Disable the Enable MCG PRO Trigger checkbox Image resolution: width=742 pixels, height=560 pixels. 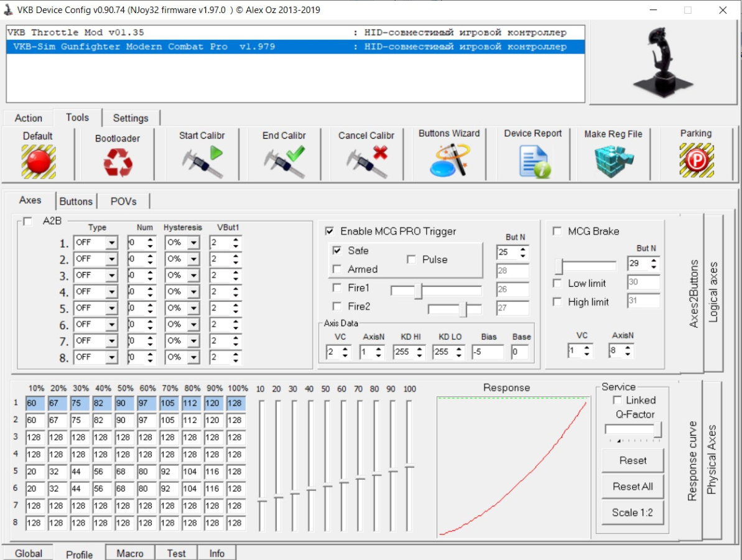coord(330,231)
